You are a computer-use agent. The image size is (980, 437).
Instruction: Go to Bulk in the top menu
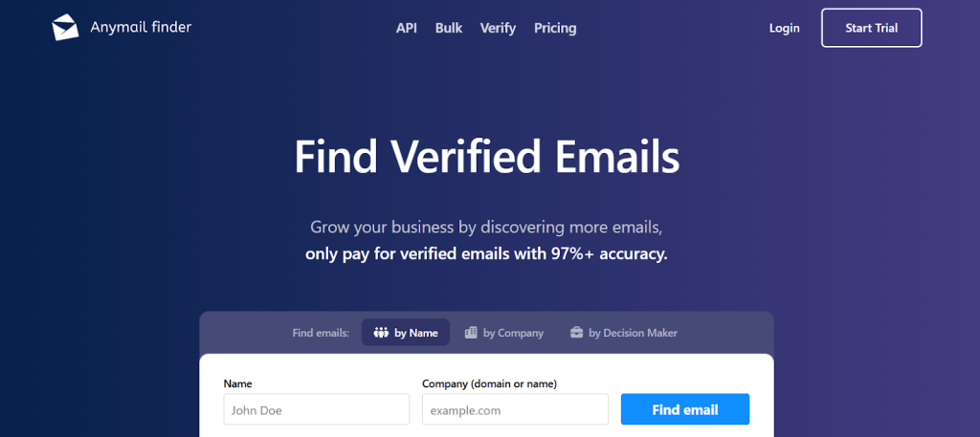(449, 28)
